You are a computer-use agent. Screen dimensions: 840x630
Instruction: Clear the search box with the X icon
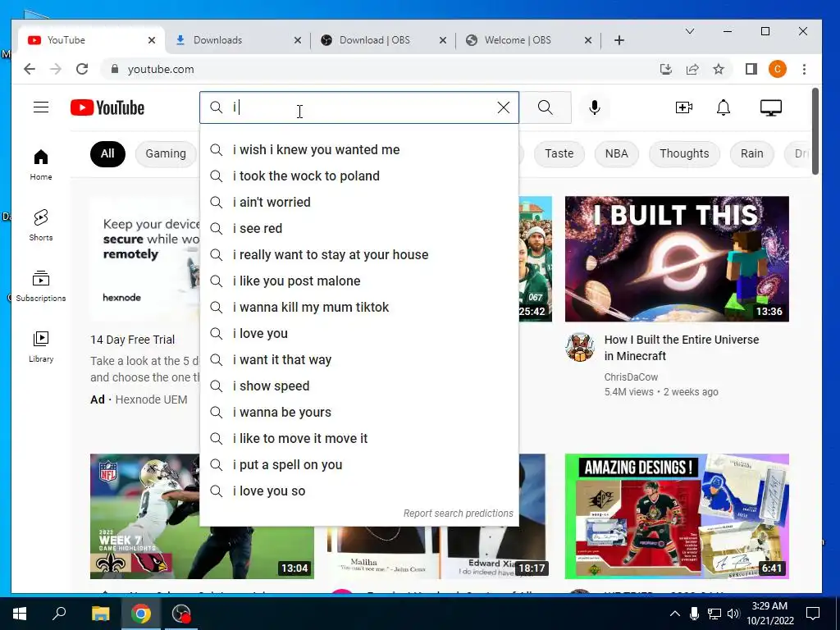(503, 107)
